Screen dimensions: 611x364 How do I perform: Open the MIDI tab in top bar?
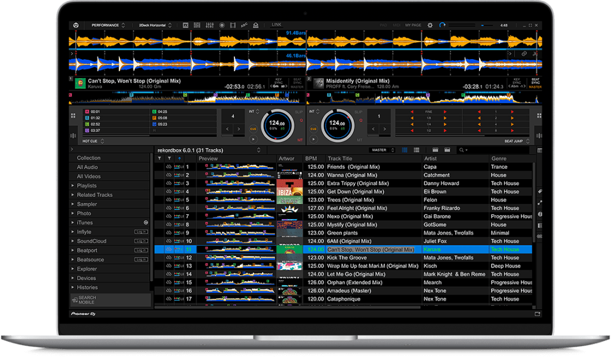point(397,25)
